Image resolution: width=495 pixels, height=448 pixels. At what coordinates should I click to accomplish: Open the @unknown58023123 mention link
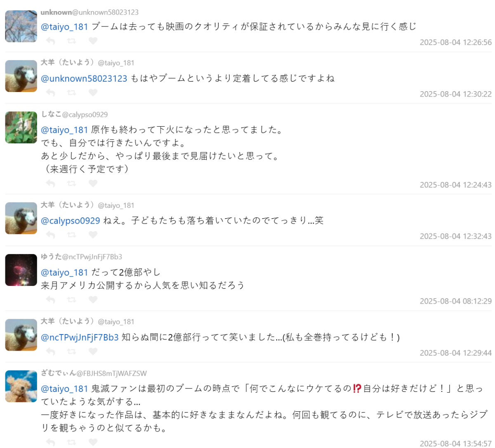click(84, 78)
